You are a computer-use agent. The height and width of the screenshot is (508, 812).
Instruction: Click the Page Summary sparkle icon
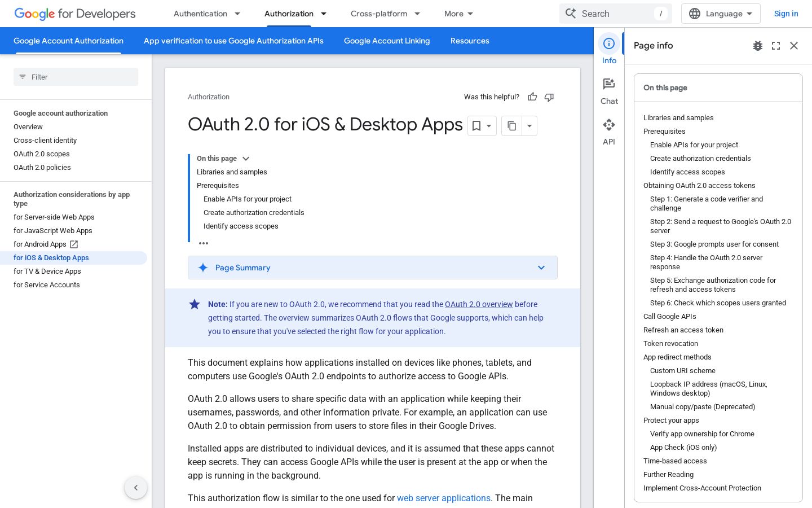[x=203, y=268]
